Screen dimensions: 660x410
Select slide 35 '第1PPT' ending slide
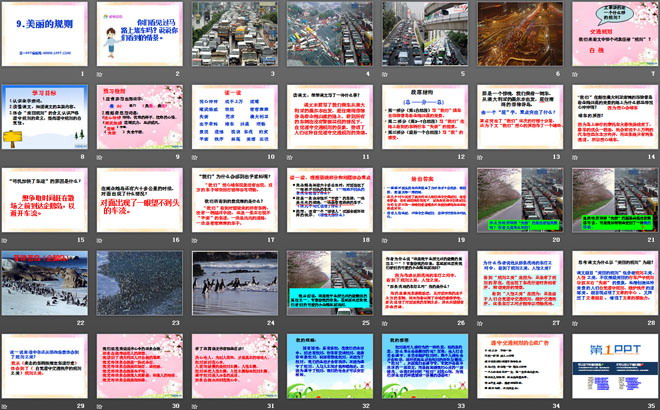(x=615, y=365)
